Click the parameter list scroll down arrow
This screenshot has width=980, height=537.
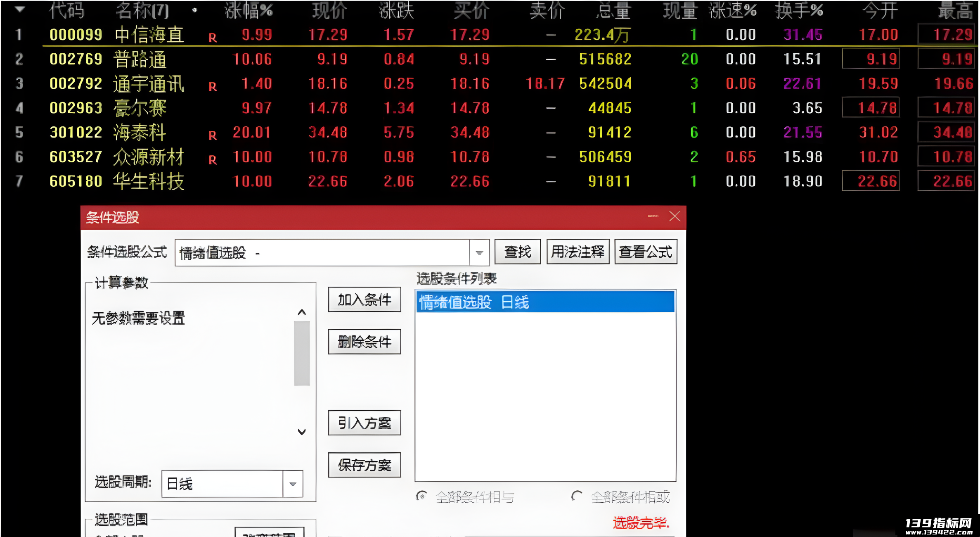click(x=302, y=432)
